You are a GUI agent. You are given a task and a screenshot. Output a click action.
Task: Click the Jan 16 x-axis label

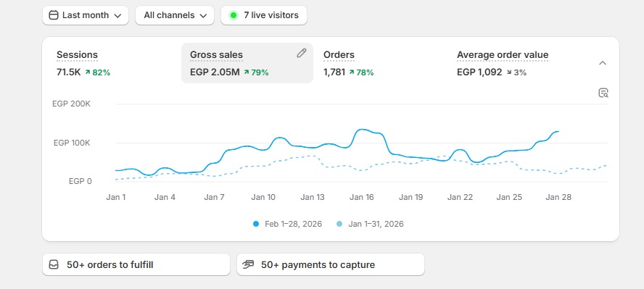click(362, 197)
